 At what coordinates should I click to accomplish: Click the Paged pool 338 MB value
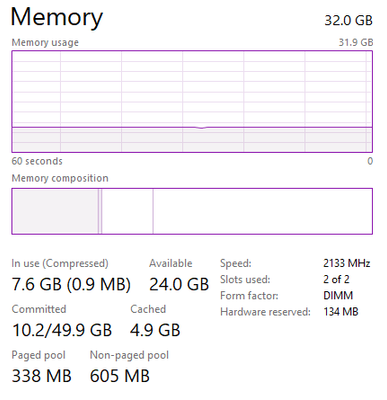(42, 376)
